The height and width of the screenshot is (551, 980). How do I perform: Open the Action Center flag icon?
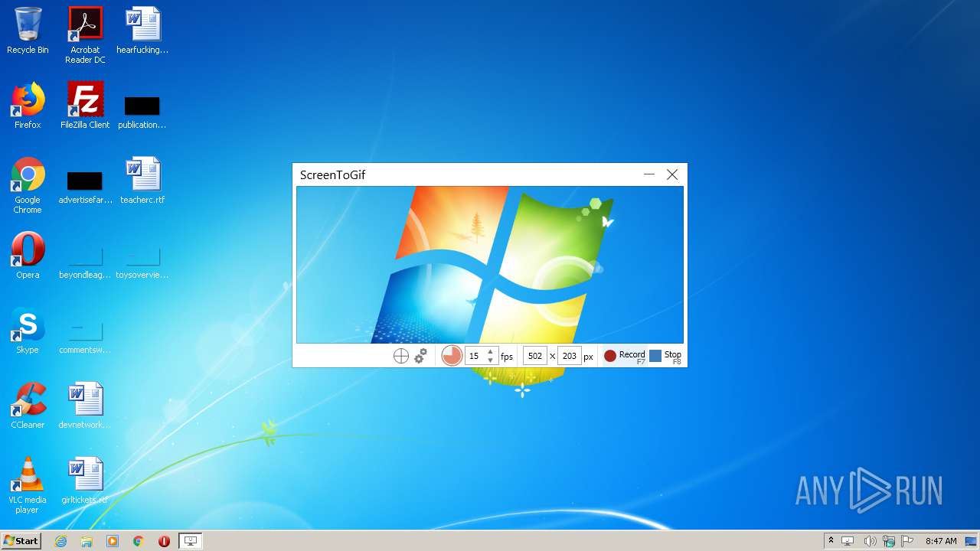click(908, 541)
